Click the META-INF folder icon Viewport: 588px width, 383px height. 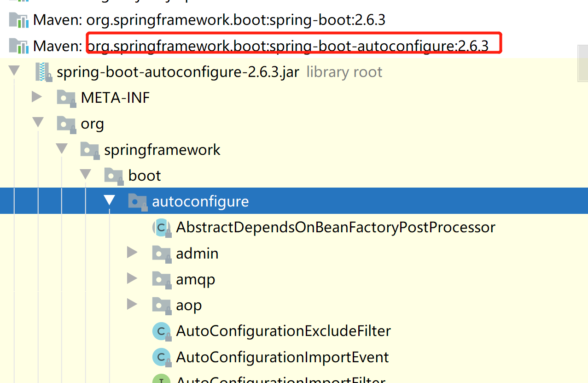point(67,98)
